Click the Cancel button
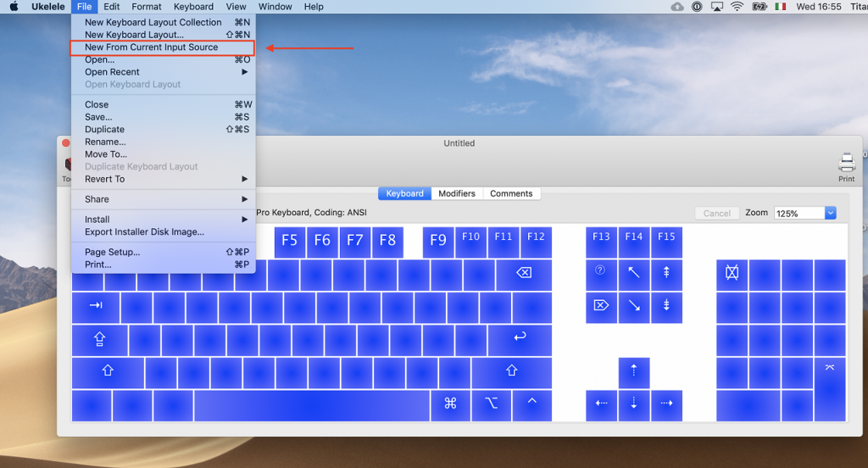Image resolution: width=868 pixels, height=468 pixels. (717, 214)
